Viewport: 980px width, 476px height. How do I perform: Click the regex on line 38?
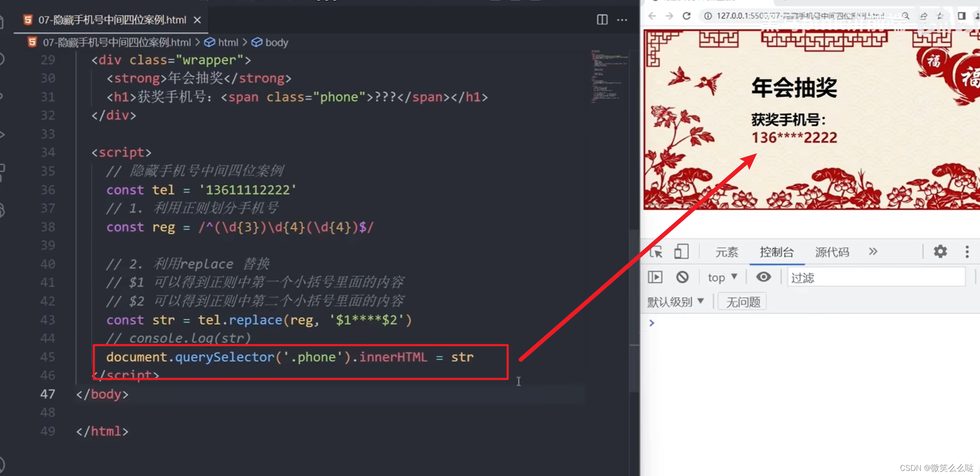[x=286, y=227]
